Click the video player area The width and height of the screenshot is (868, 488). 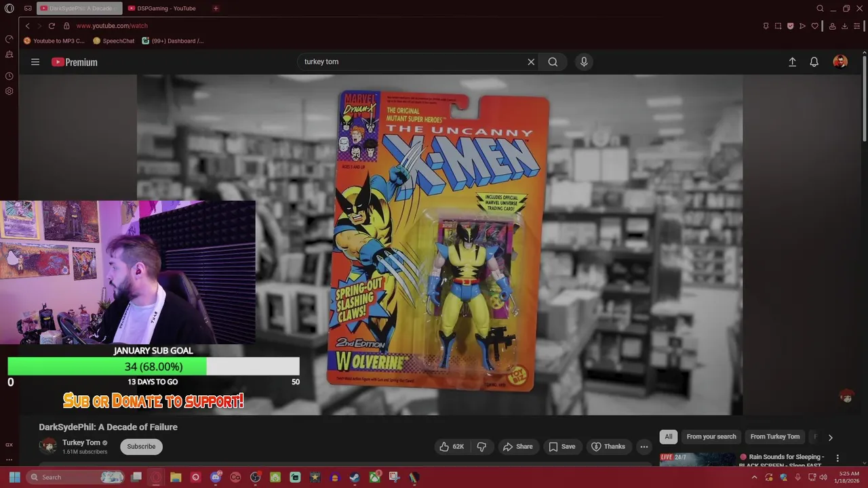439,245
